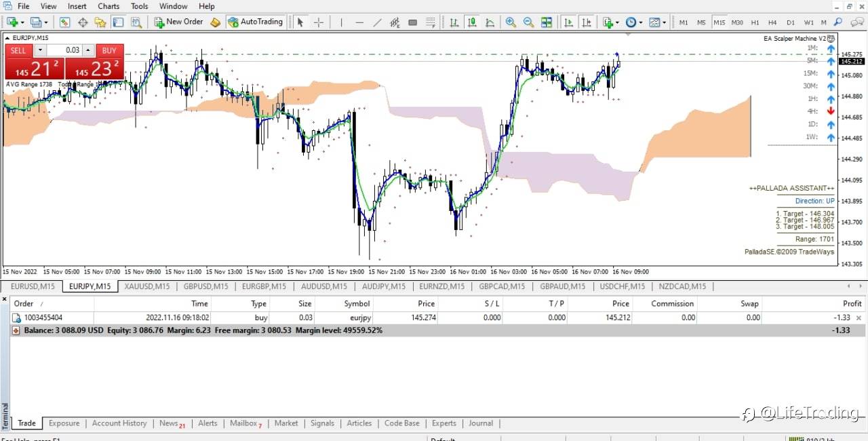The height and width of the screenshot is (441, 868).
Task: Show the Market Watch window icon
Action: pos(65,22)
